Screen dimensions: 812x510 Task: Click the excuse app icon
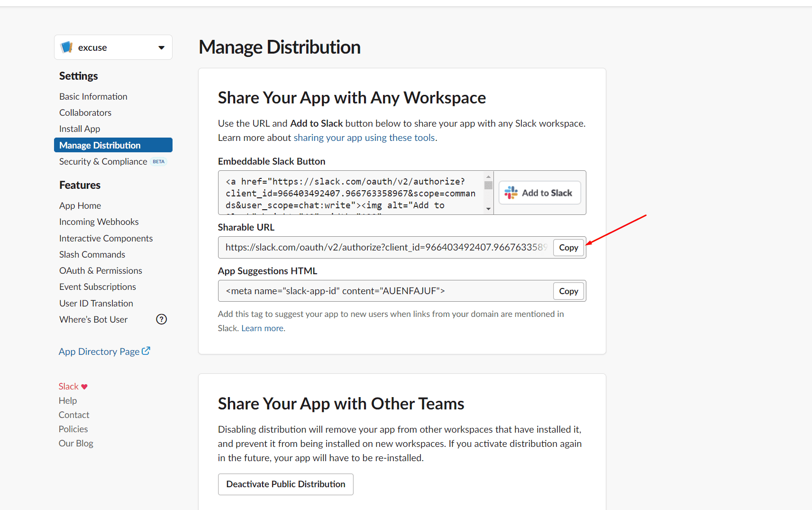tap(67, 47)
